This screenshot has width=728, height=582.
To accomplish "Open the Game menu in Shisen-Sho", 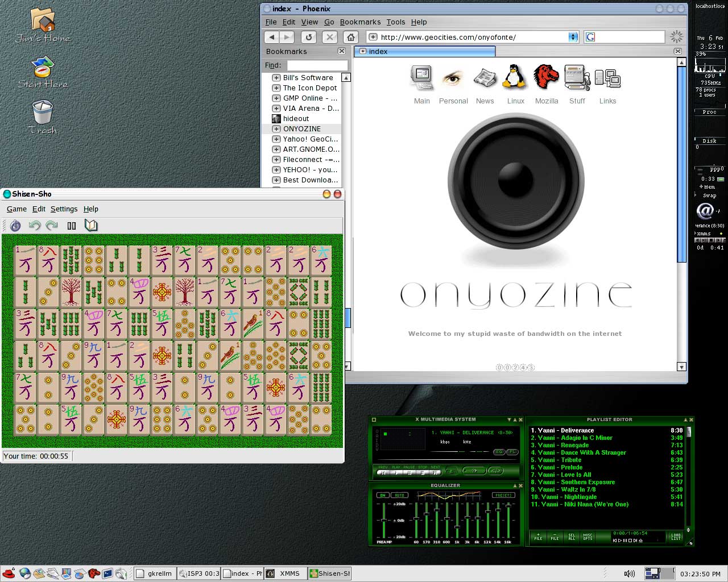I will tap(16, 209).
